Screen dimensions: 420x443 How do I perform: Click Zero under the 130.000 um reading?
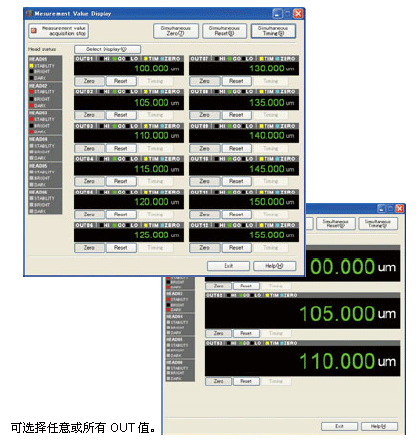click(205, 81)
